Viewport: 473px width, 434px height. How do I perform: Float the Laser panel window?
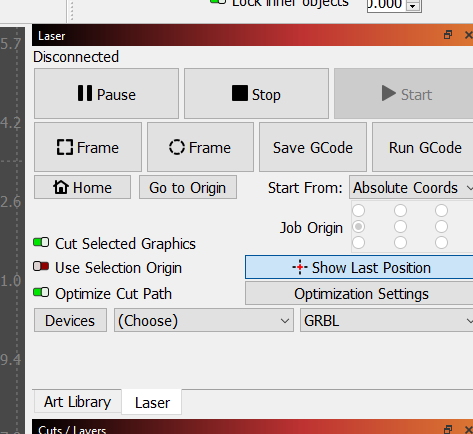click(x=448, y=35)
